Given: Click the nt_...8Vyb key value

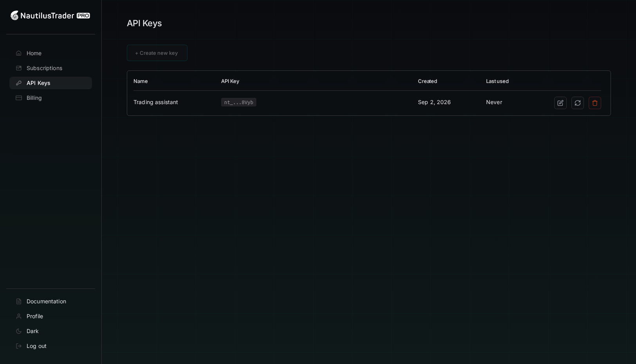Looking at the screenshot, I should (x=239, y=102).
